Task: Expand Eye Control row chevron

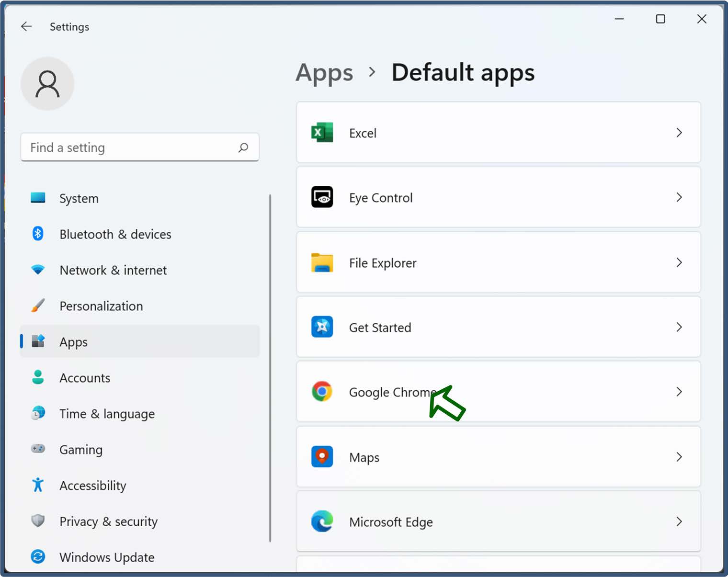Action: tap(679, 197)
